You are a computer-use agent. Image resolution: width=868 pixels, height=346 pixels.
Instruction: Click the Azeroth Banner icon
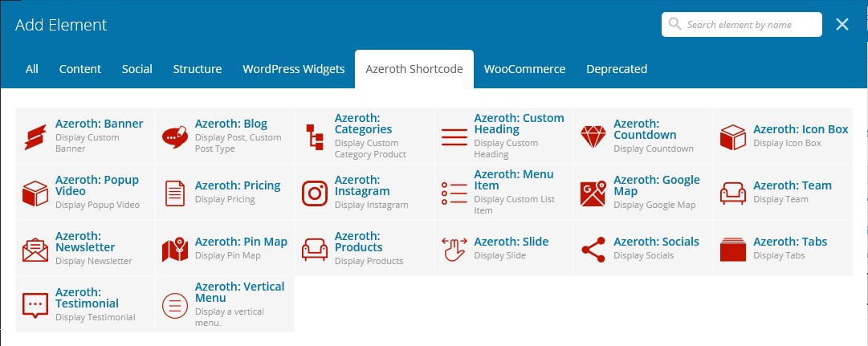coord(35,136)
